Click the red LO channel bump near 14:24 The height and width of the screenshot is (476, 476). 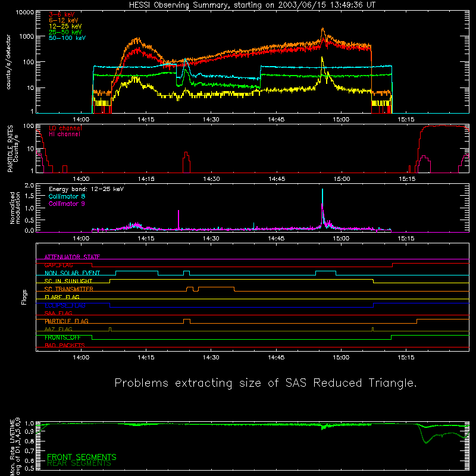click(186, 162)
